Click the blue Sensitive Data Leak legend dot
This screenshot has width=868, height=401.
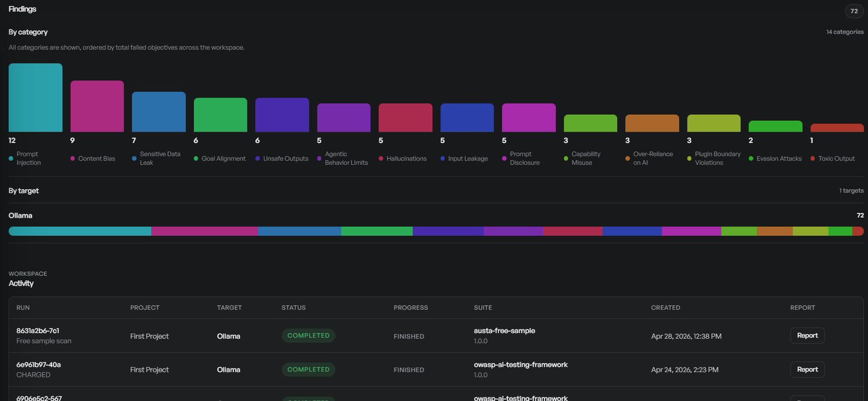(134, 159)
